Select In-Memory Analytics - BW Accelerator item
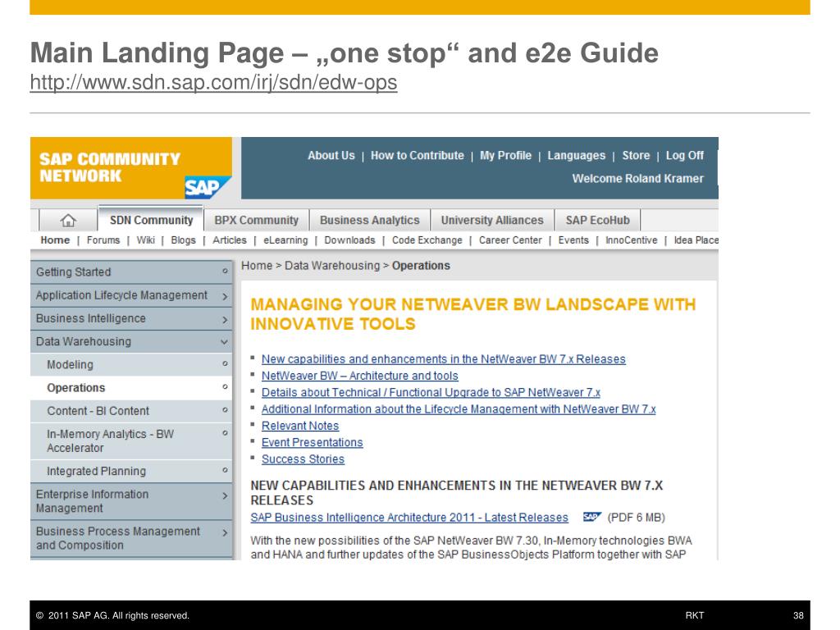The width and height of the screenshot is (840, 630). tap(131, 441)
